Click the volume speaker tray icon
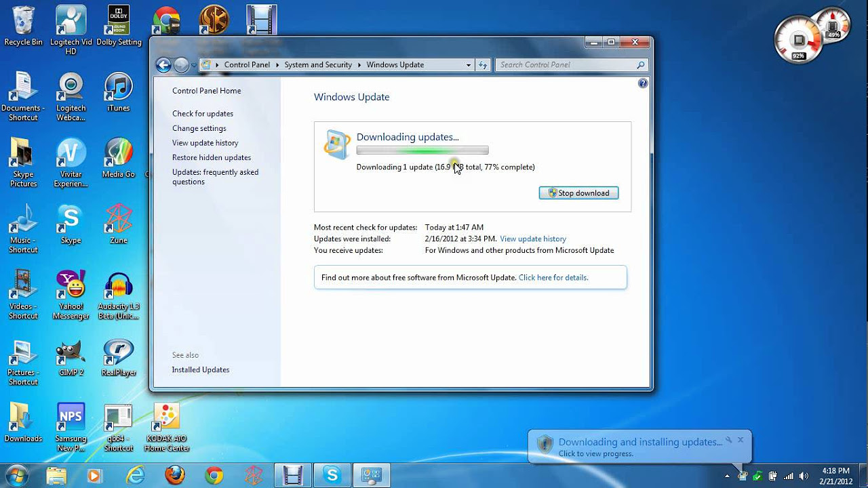Viewport: 868px width, 488px height. pyautogui.click(x=804, y=476)
